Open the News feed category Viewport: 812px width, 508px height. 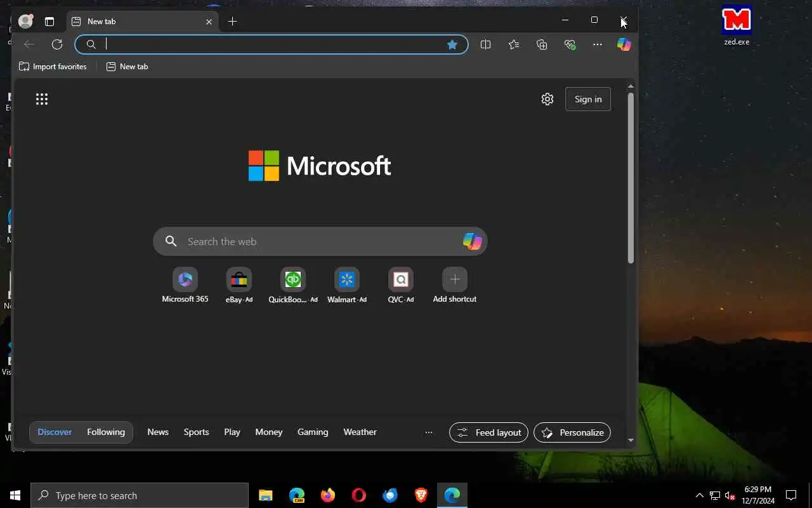[x=158, y=432]
